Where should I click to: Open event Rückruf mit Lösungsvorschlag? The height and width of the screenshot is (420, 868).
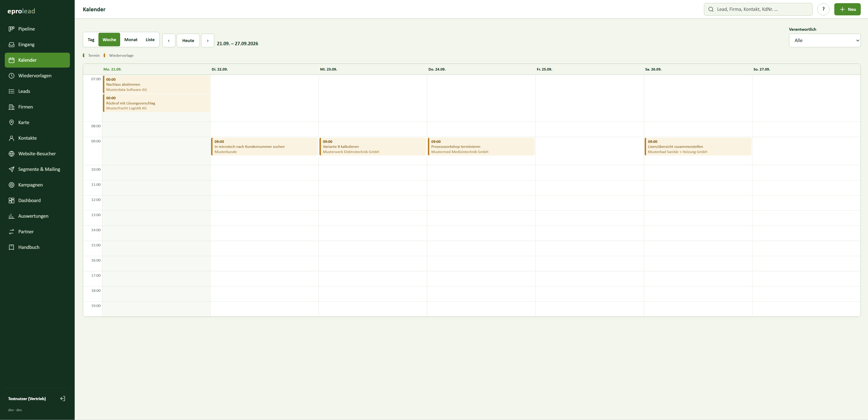[156, 103]
